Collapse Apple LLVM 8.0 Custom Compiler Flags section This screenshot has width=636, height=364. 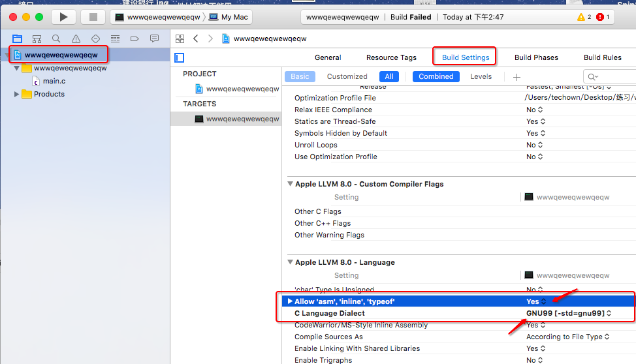click(291, 183)
